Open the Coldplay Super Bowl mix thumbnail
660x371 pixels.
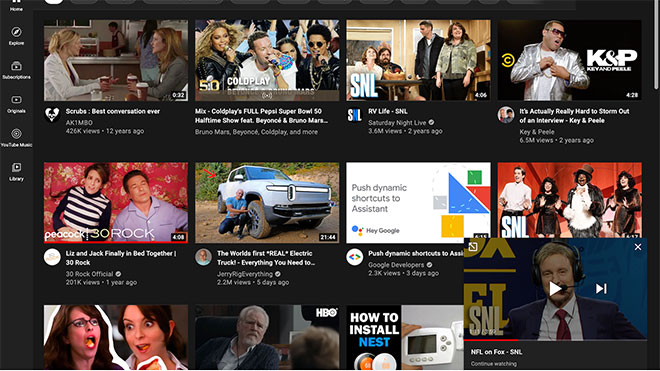(x=267, y=60)
